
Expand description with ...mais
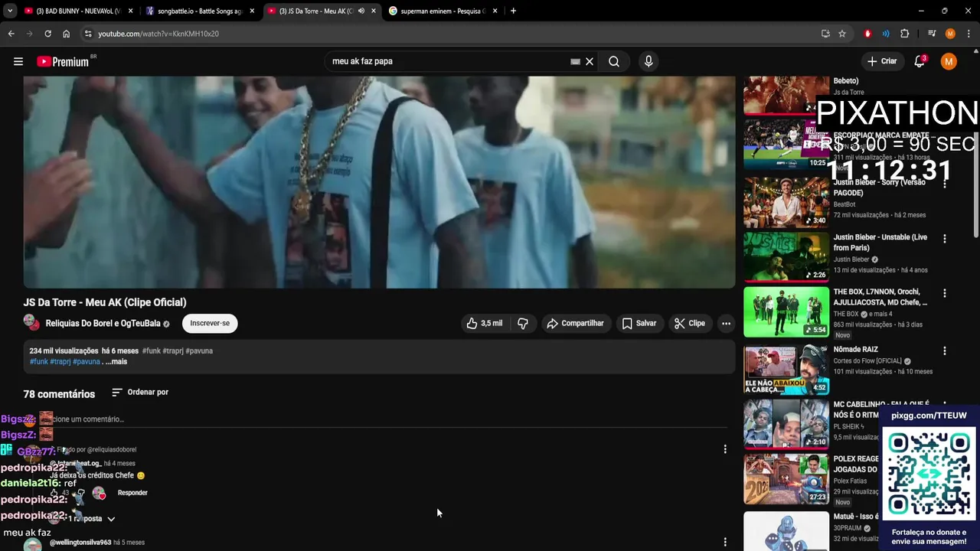tap(116, 361)
